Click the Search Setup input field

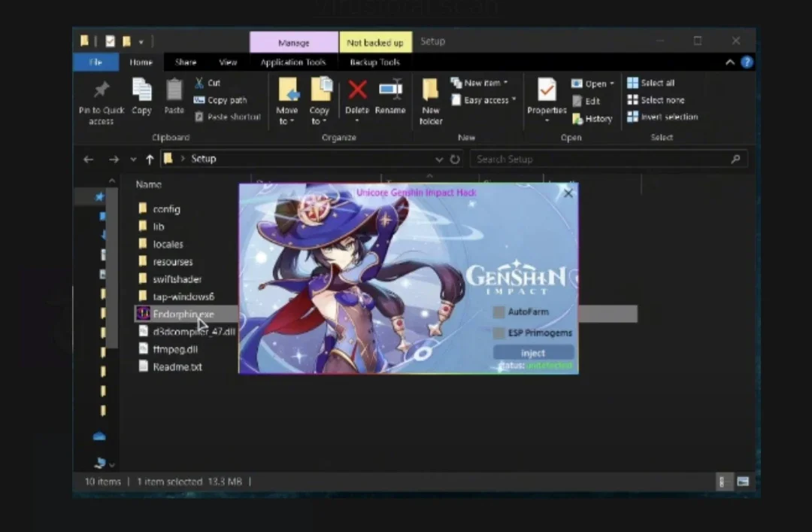608,160
